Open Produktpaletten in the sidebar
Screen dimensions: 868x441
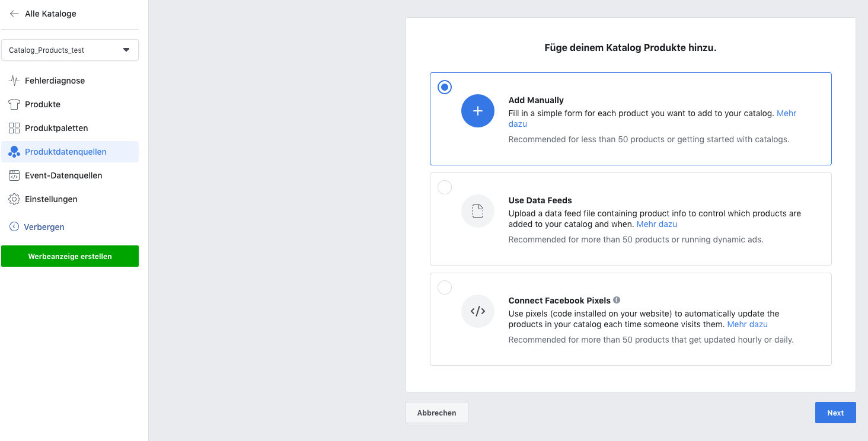[56, 128]
